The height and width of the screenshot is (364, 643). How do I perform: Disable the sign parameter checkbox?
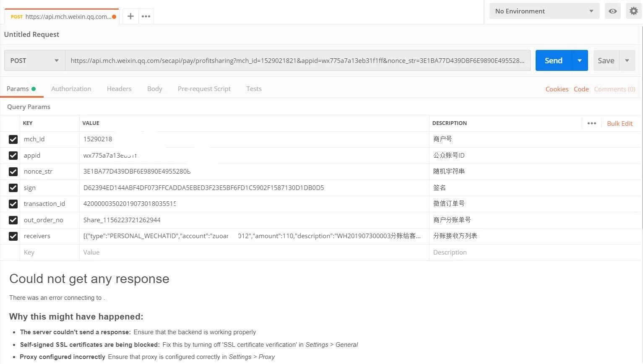click(x=13, y=188)
